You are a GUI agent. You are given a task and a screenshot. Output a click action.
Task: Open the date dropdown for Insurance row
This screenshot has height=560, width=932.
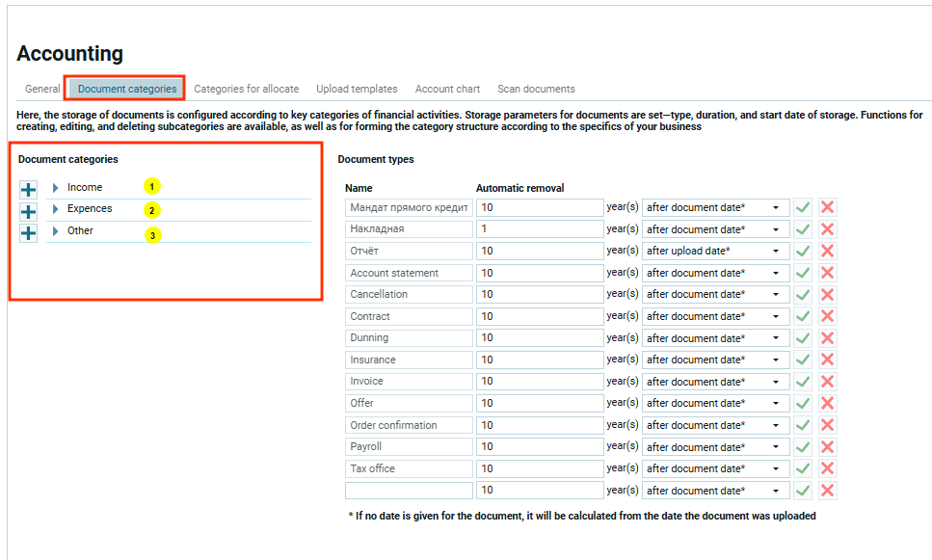pyautogui.click(x=714, y=360)
